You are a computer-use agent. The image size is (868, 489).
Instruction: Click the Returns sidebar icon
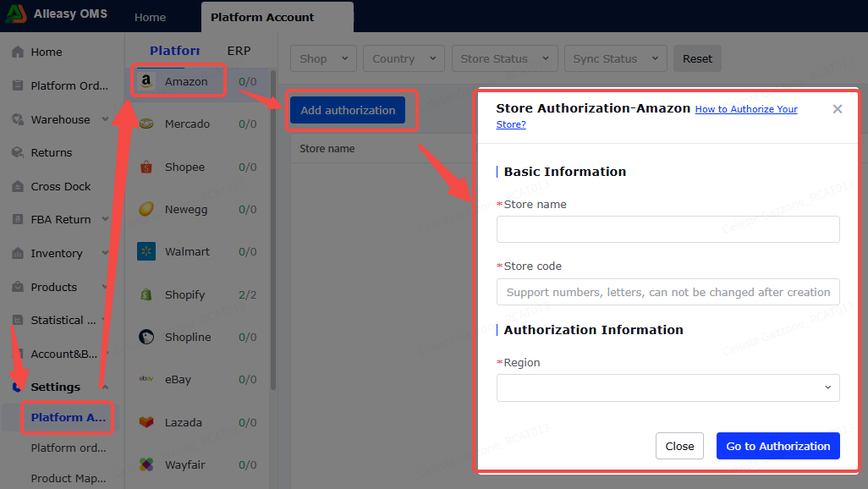[18, 152]
